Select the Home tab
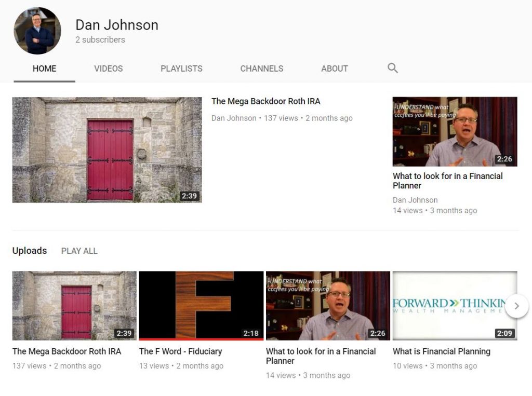The image size is (532, 396). click(x=45, y=69)
